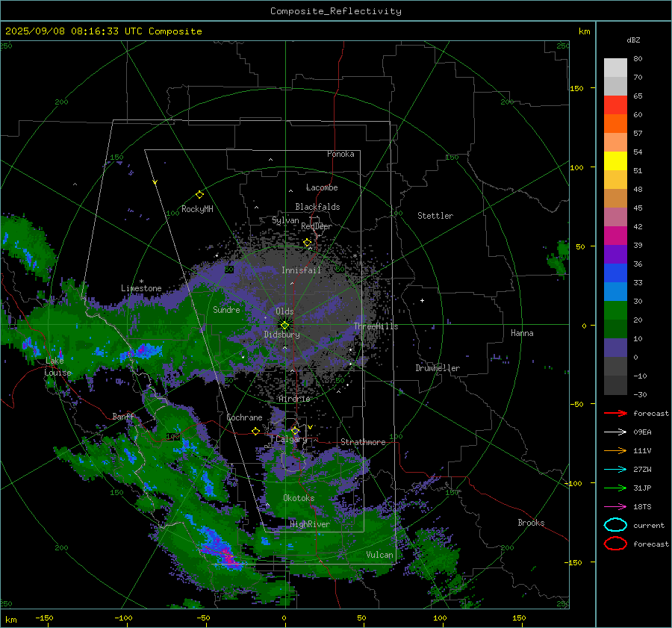The image size is (672, 628).
Task: Click the Ponoka city label
Action: (x=340, y=154)
